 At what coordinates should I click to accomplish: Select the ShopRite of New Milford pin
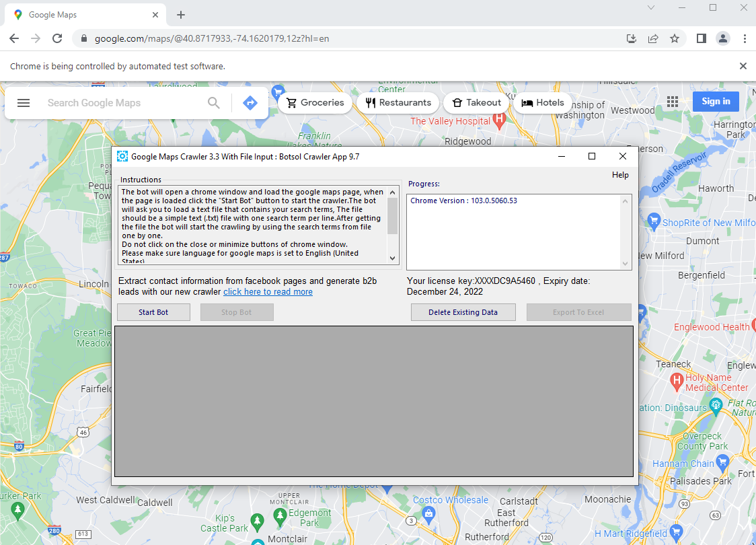coord(654,221)
